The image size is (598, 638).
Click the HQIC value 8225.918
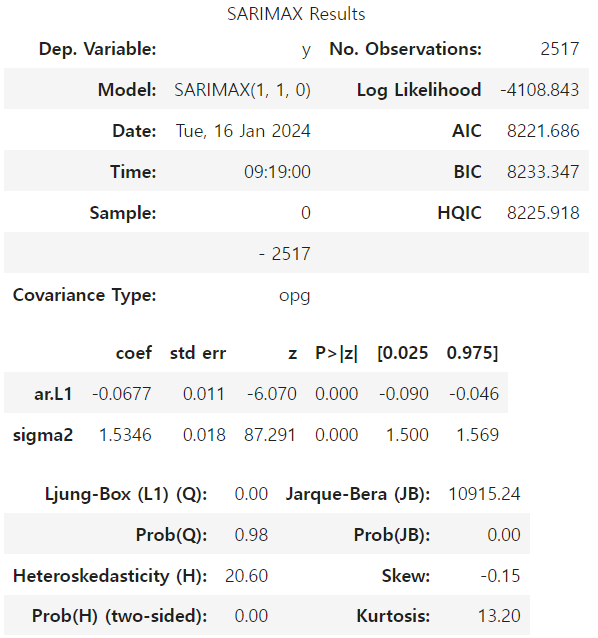pyautogui.click(x=543, y=213)
